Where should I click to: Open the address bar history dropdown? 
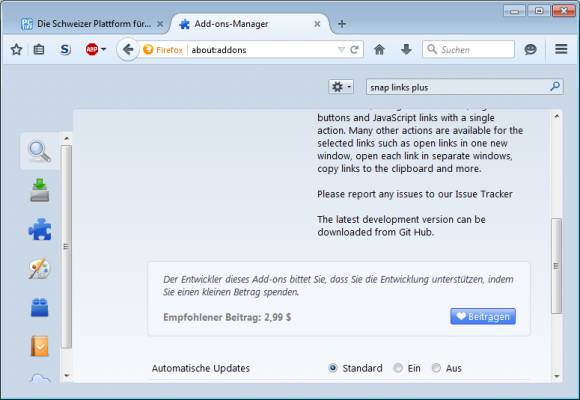341,50
